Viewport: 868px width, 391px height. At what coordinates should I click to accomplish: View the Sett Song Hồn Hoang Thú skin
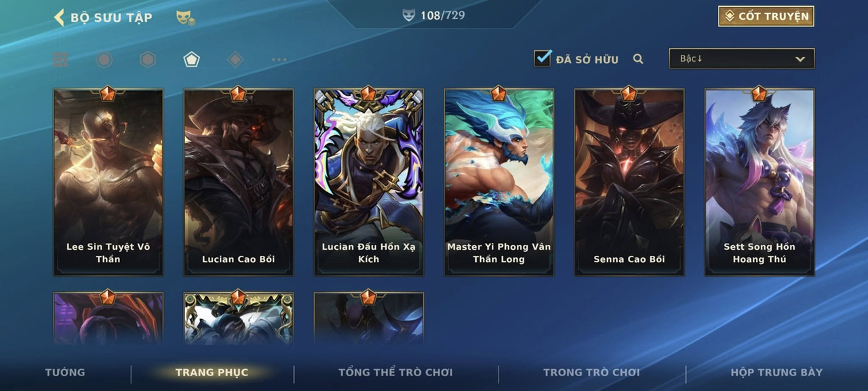click(x=759, y=182)
